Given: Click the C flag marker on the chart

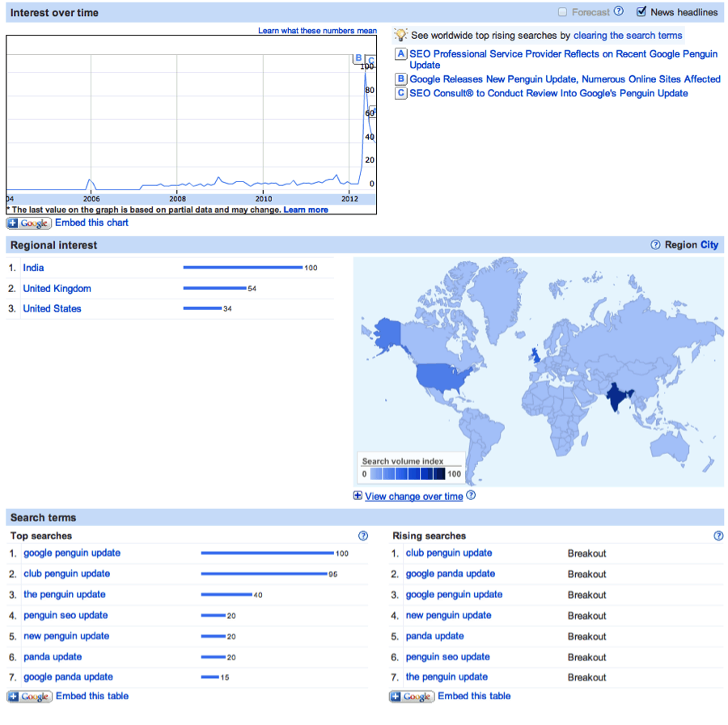Looking at the screenshot, I should pos(371,61).
